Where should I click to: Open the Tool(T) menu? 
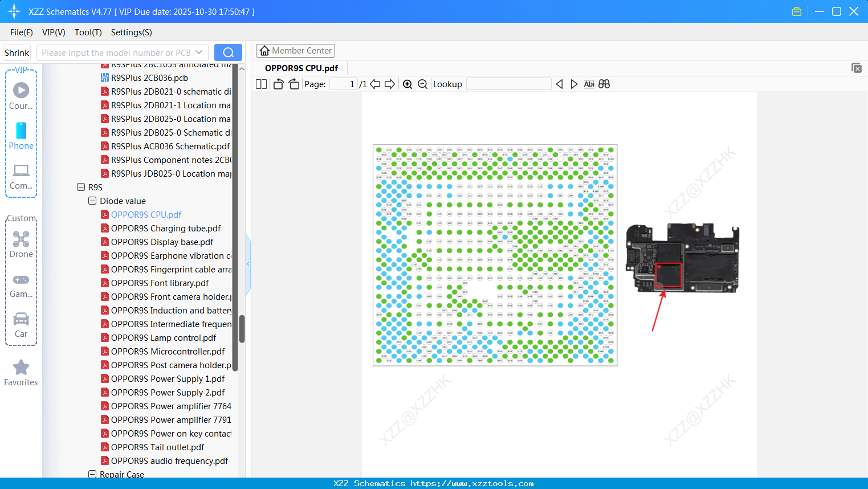coord(88,32)
